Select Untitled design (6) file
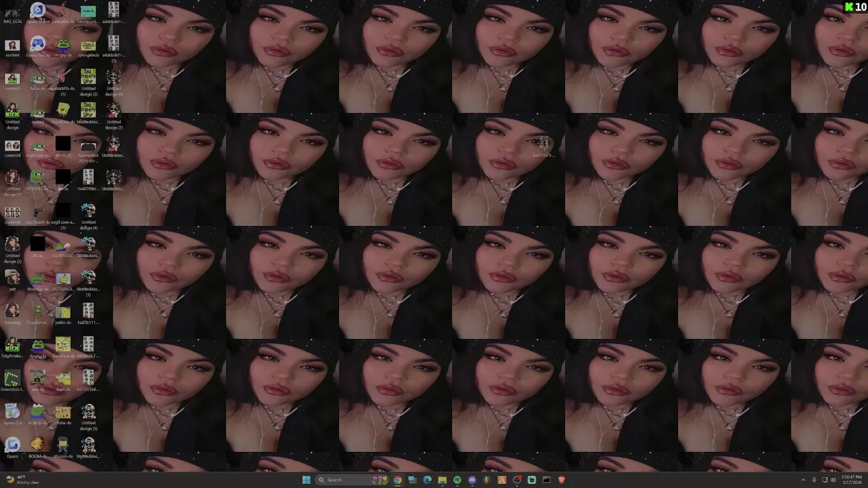This screenshot has width=868, height=488. 113,81
